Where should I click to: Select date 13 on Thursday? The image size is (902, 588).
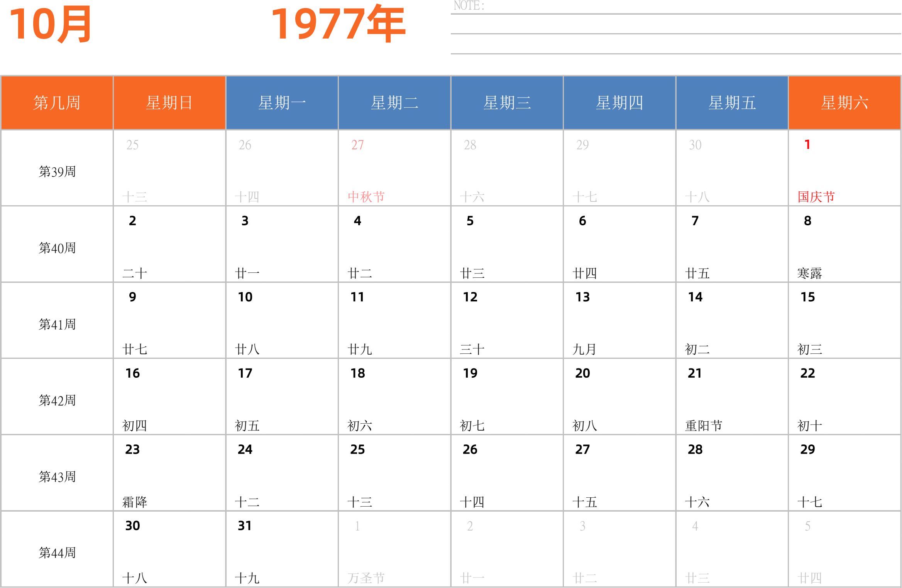click(x=583, y=297)
